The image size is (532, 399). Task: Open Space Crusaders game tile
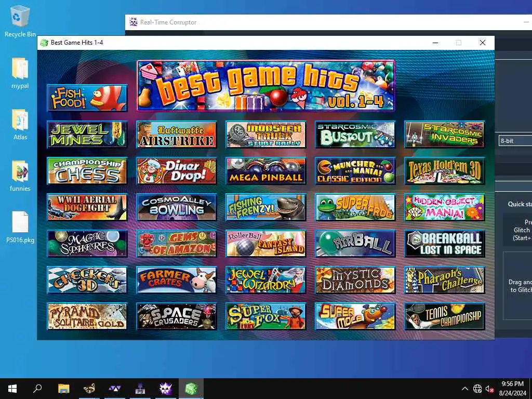(x=177, y=316)
